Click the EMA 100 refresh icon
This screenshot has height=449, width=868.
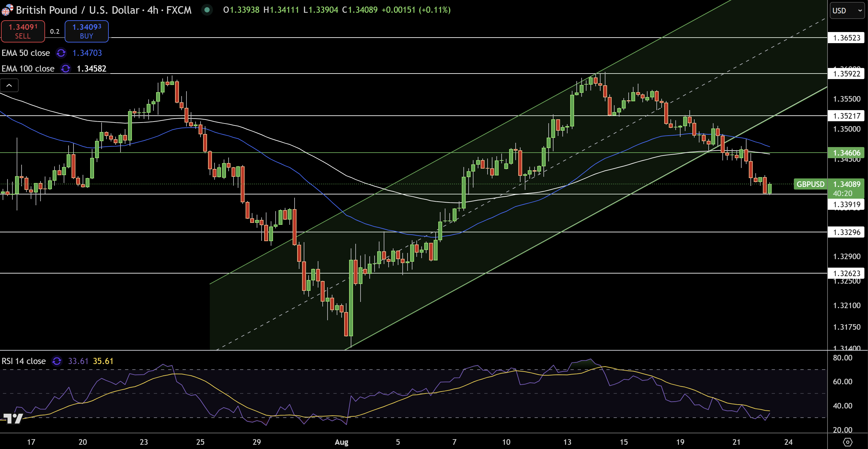tap(65, 68)
